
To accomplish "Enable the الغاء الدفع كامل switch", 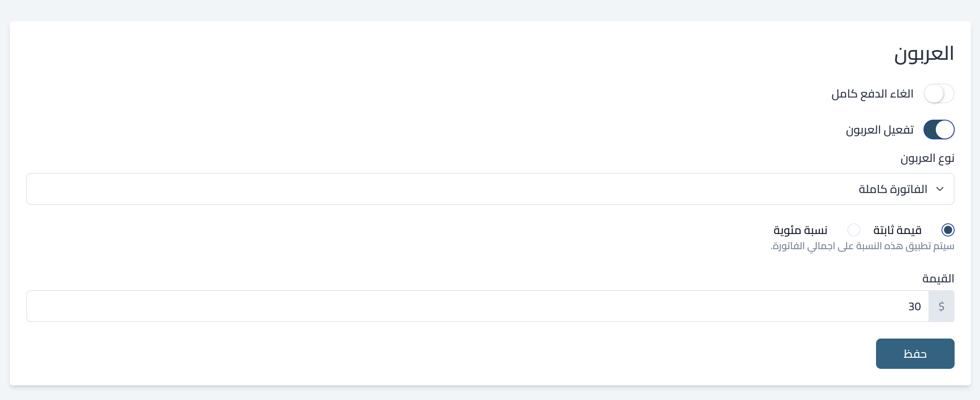I will 939,94.
